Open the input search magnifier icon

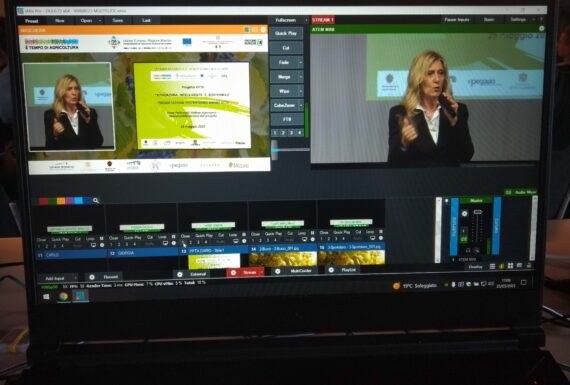click(96, 200)
